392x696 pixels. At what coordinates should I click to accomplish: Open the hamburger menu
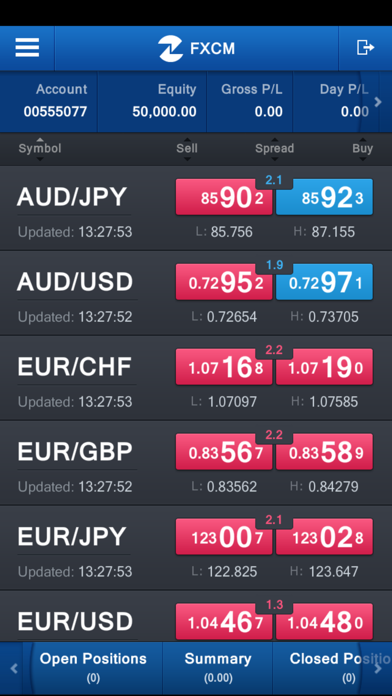[x=27, y=47]
